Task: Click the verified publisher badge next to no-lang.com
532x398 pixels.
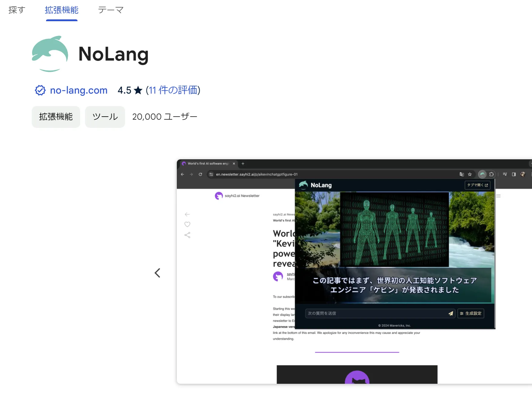Action: pyautogui.click(x=40, y=90)
